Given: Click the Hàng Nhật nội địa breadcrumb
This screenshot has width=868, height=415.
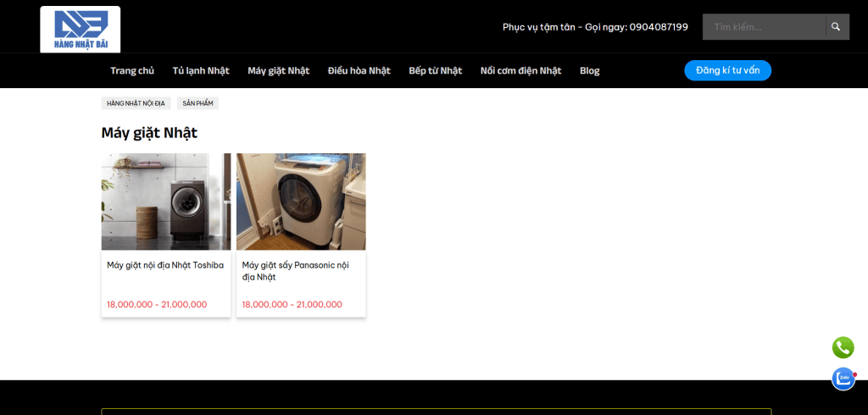Looking at the screenshot, I should (136, 103).
